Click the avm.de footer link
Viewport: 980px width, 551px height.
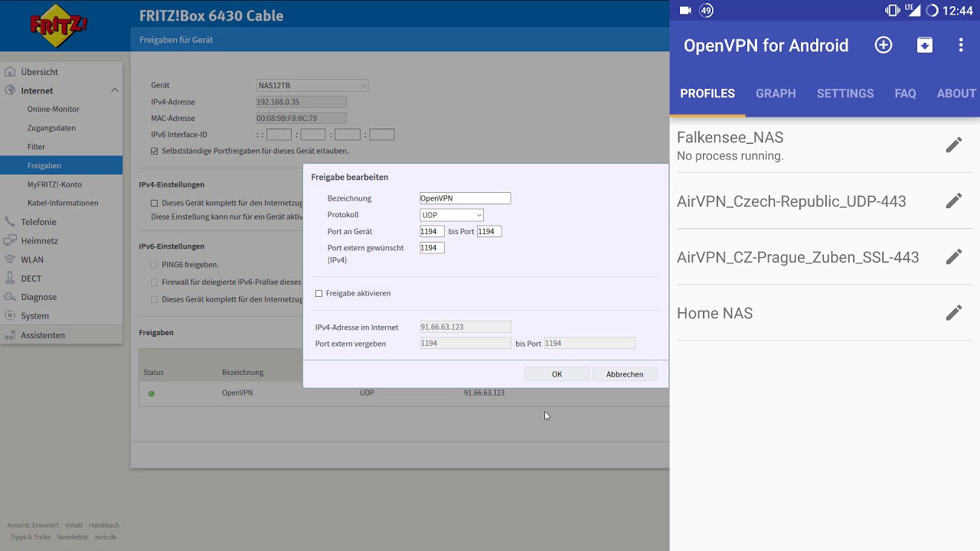pyautogui.click(x=106, y=537)
